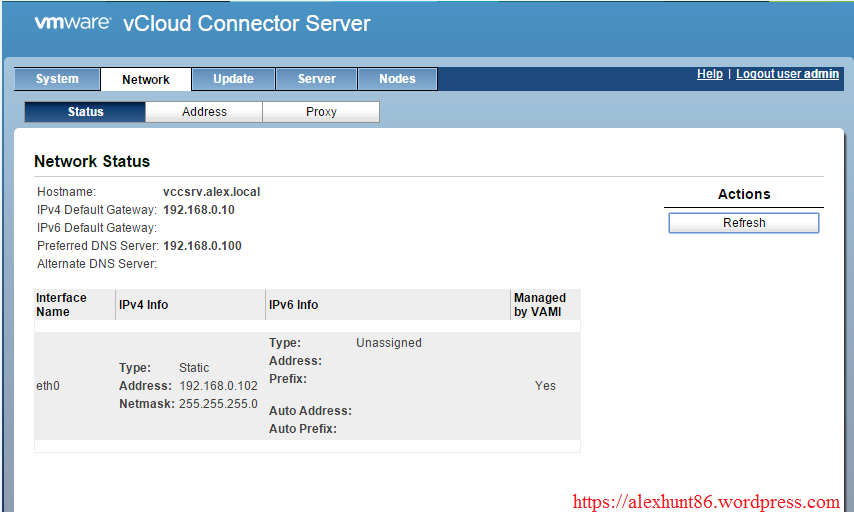Switch to the Update tab
Image resolution: width=854 pixels, height=512 pixels.
click(x=233, y=79)
